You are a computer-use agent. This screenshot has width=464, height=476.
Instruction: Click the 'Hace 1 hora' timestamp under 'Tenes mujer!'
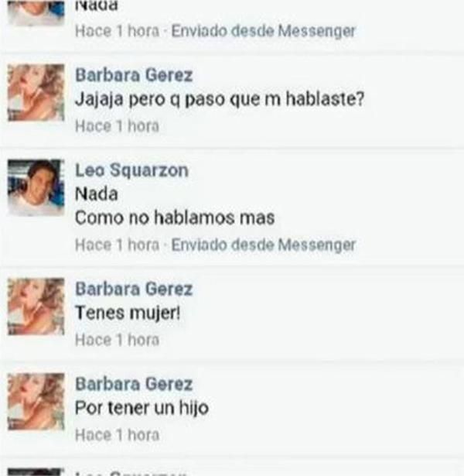117,340
